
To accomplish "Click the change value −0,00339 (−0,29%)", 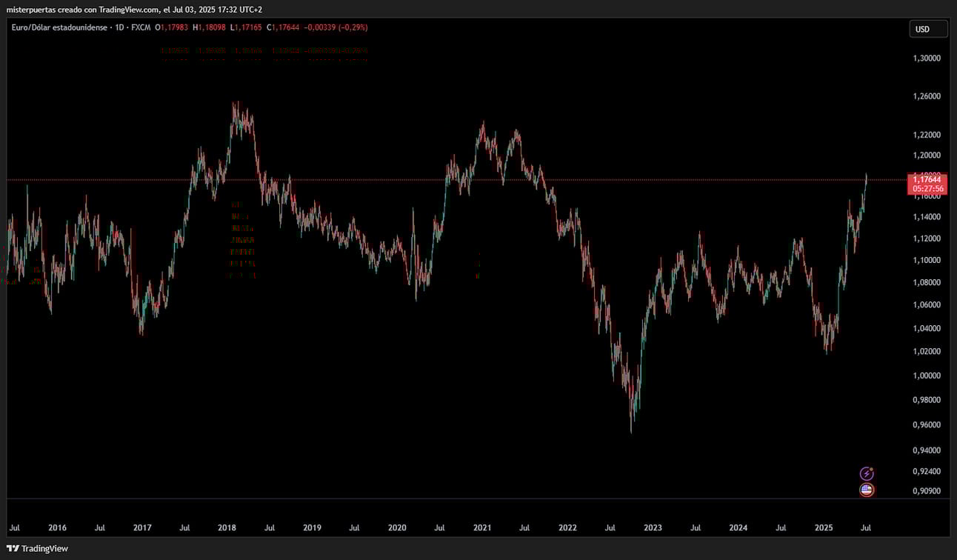I will [336, 27].
